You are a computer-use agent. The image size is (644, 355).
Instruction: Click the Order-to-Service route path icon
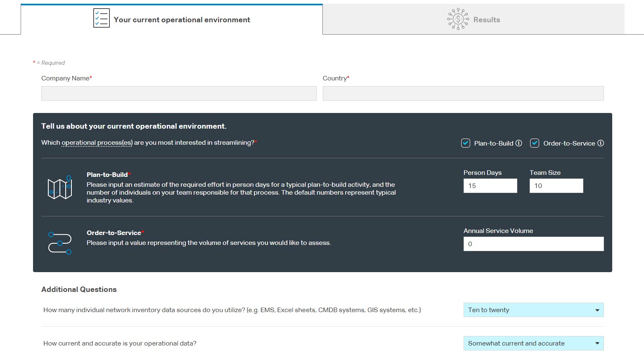click(60, 243)
